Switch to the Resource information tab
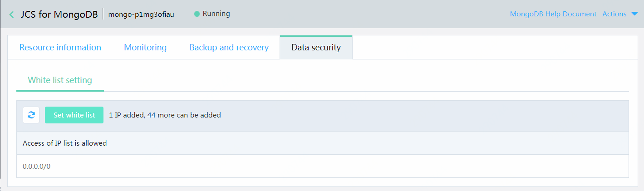Screen dimensions: 644x191 (60, 48)
